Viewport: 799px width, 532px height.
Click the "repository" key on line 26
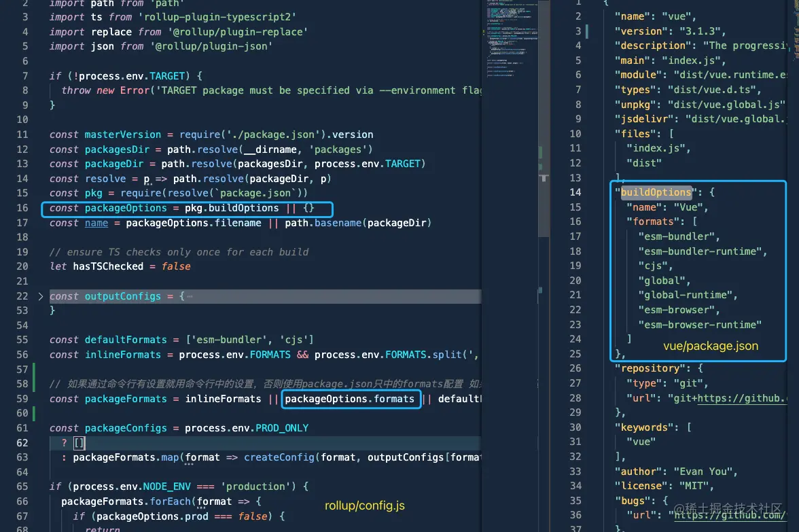click(x=650, y=368)
